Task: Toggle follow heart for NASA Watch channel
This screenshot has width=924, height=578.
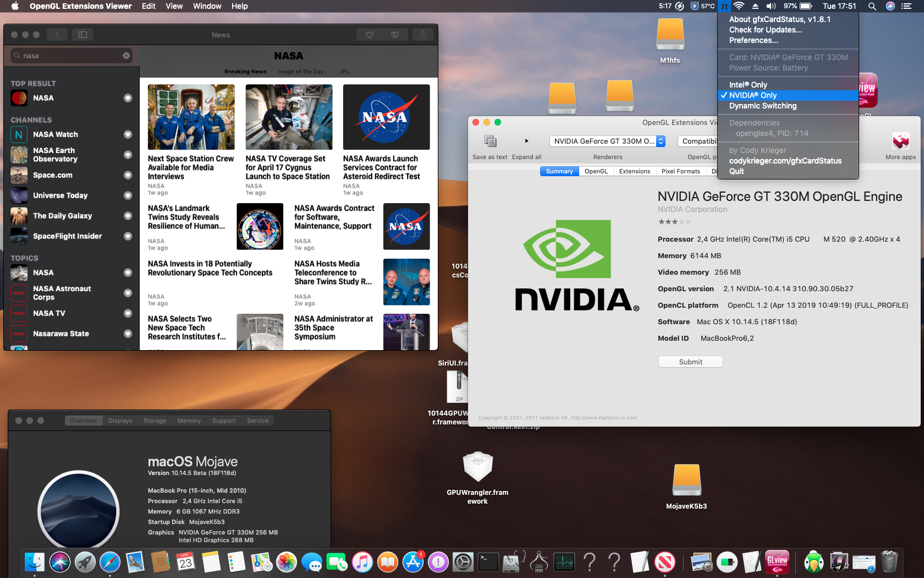Action: click(x=128, y=134)
